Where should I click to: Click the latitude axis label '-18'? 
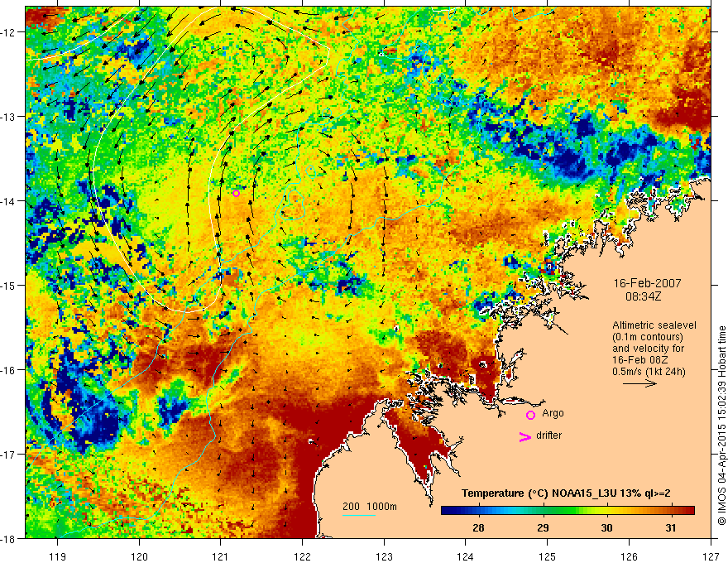pyautogui.click(x=9, y=538)
